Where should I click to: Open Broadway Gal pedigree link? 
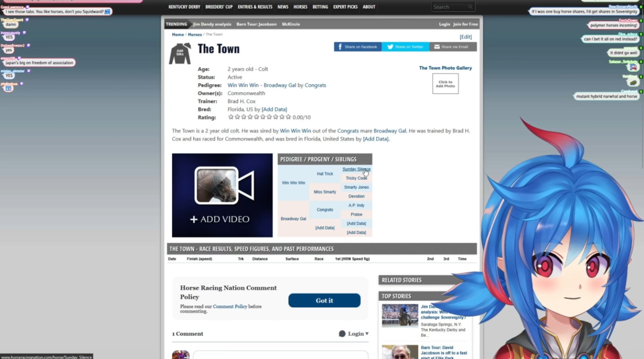pos(280,85)
